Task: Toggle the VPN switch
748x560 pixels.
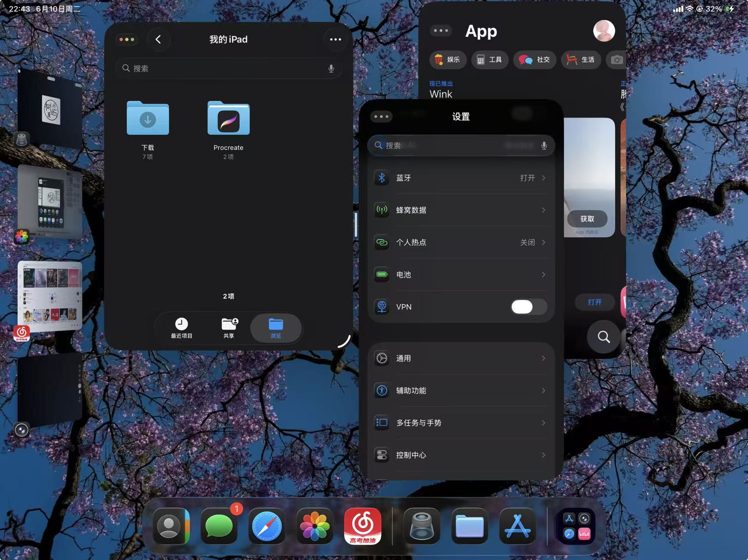Action: pyautogui.click(x=529, y=306)
